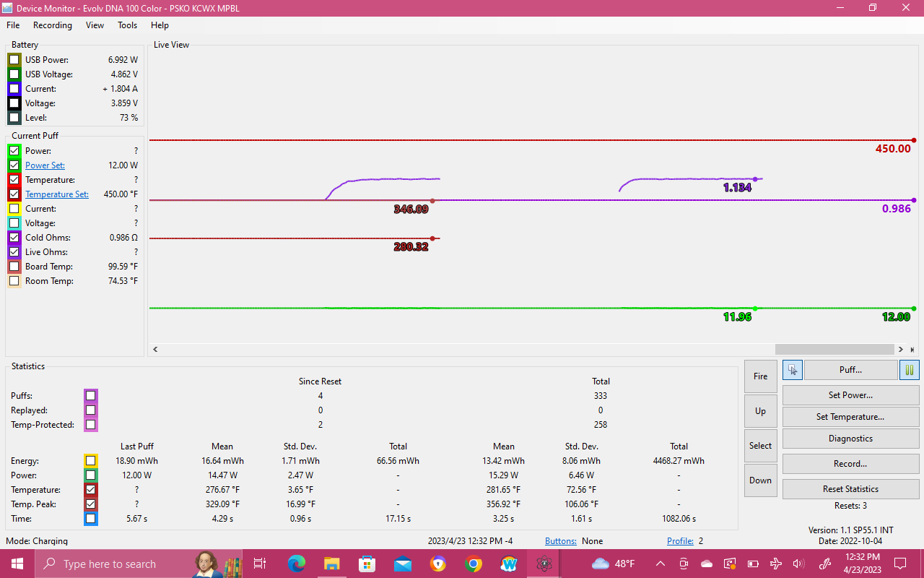Check the USB Power checkbox
The height and width of the screenshot is (578, 924).
14,60
